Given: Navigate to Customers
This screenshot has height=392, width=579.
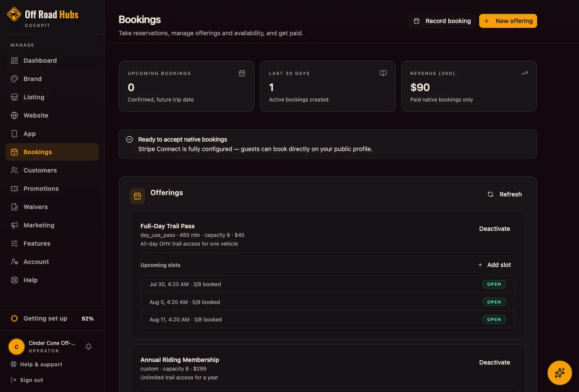Looking at the screenshot, I should 52,170.
